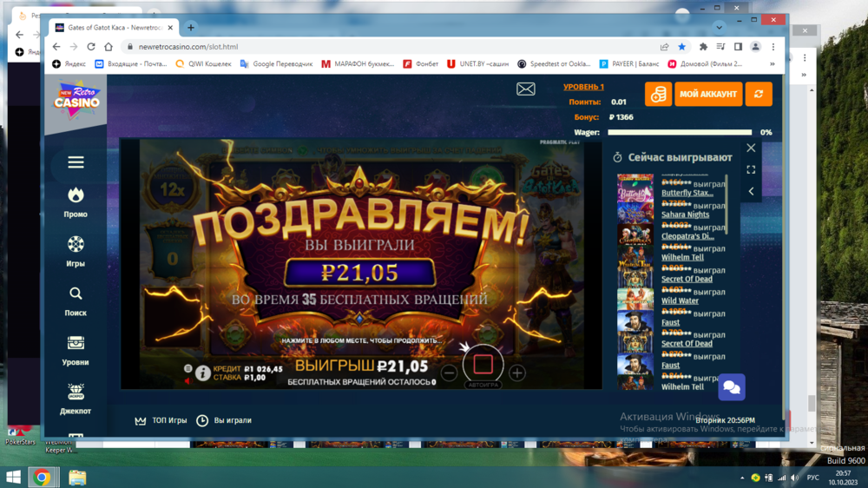Click the МОЙ АККАУНТ button
Screen dimensions: 868x488
[708, 94]
